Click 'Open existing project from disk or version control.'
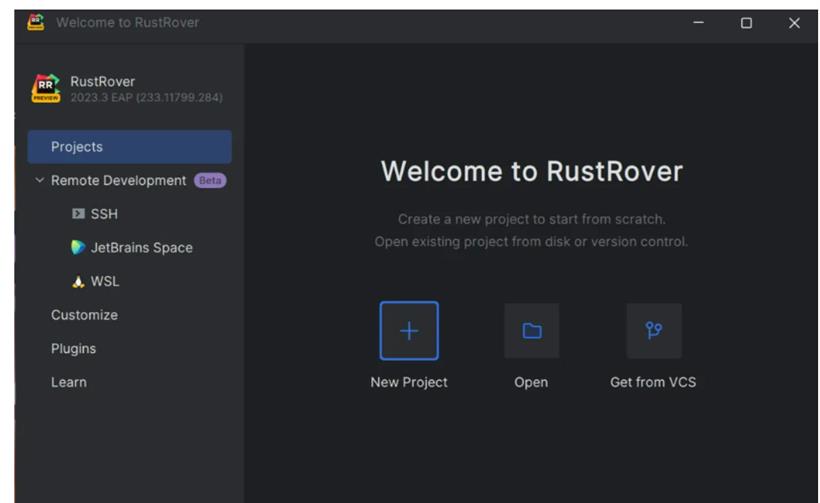Viewport: 820px width, 503px height. click(531, 242)
